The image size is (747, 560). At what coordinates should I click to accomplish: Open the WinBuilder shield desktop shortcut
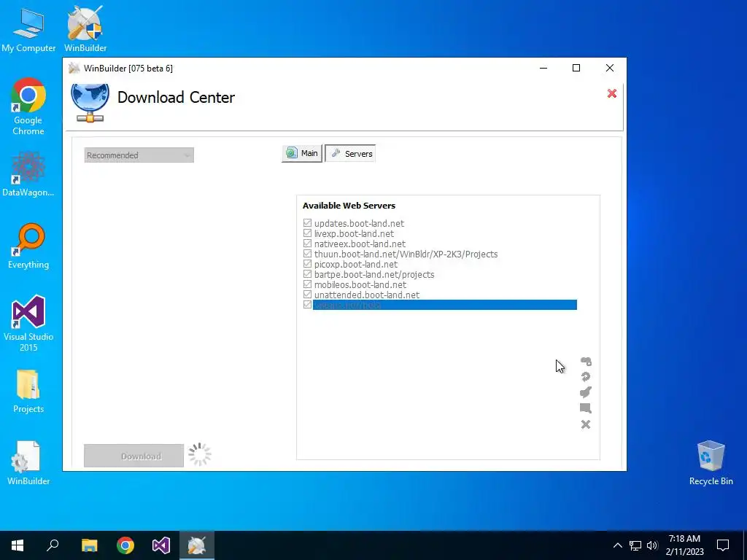click(x=85, y=29)
